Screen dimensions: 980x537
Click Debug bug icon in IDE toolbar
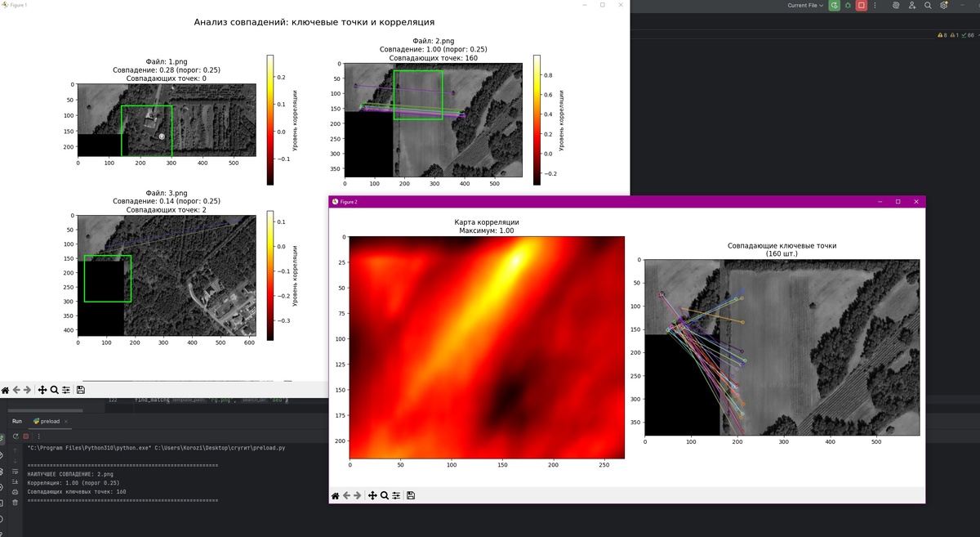(x=848, y=5)
